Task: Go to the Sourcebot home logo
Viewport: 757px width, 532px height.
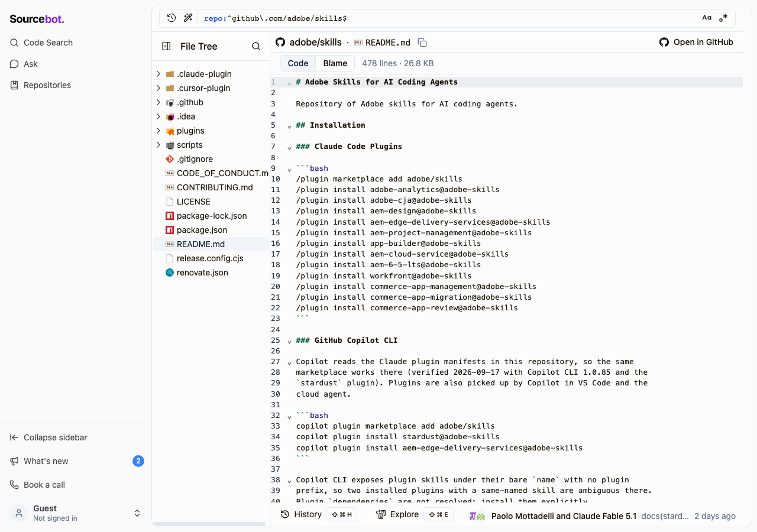Action: (x=37, y=19)
